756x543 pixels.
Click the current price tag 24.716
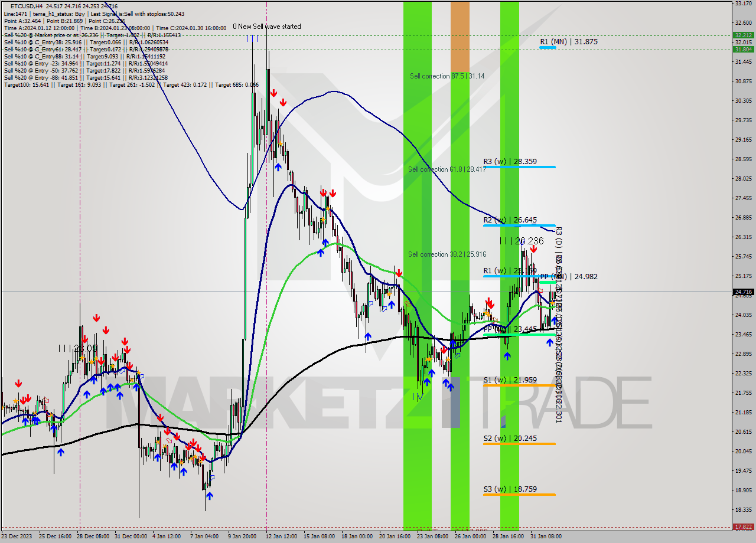point(743,292)
